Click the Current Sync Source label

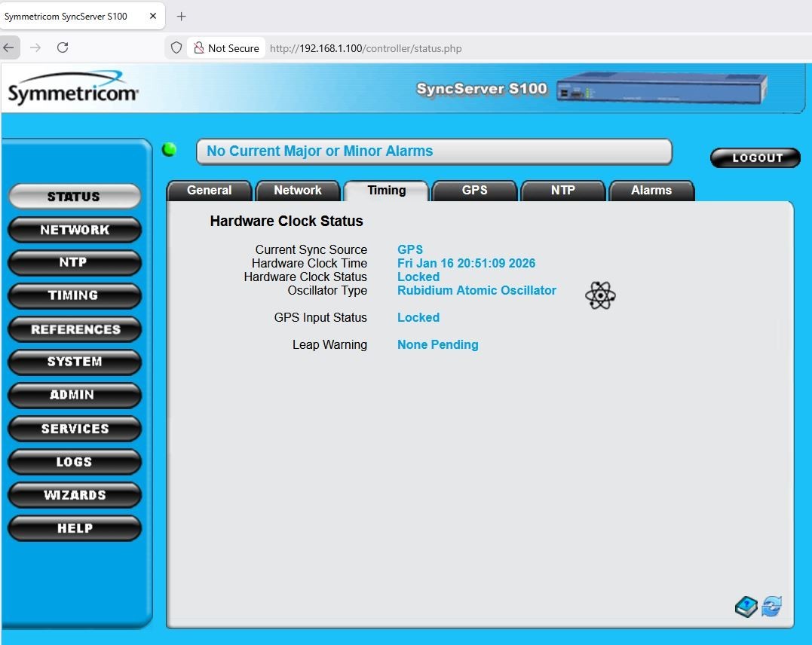click(311, 249)
